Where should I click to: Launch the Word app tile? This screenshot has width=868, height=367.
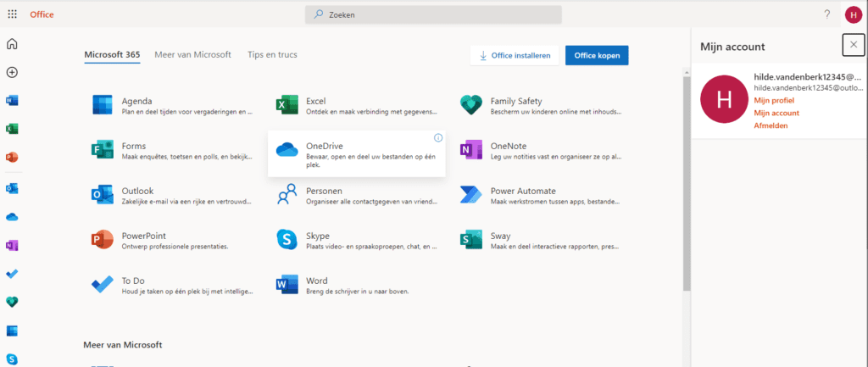pos(357,285)
